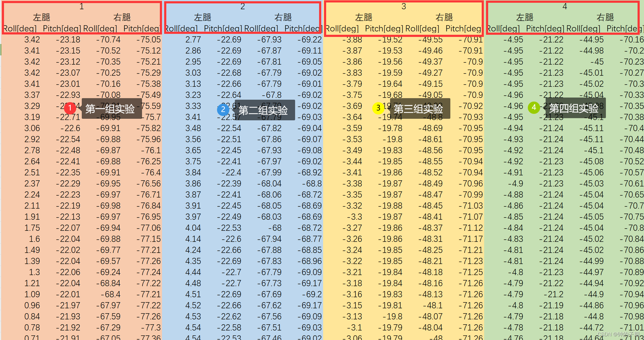Image resolution: width=644 pixels, height=340 pixels.
Task: Select the cell with value -48.31
Action: pyautogui.click(x=430, y=239)
